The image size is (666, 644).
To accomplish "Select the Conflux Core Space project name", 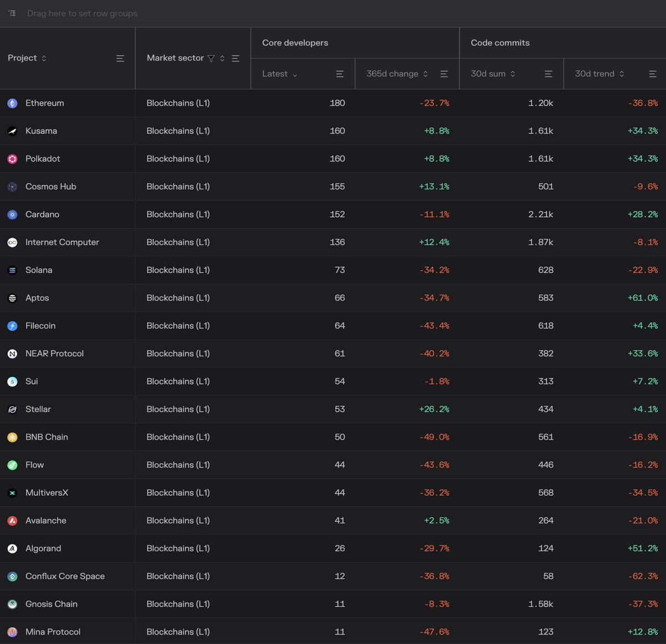I will pos(65,576).
